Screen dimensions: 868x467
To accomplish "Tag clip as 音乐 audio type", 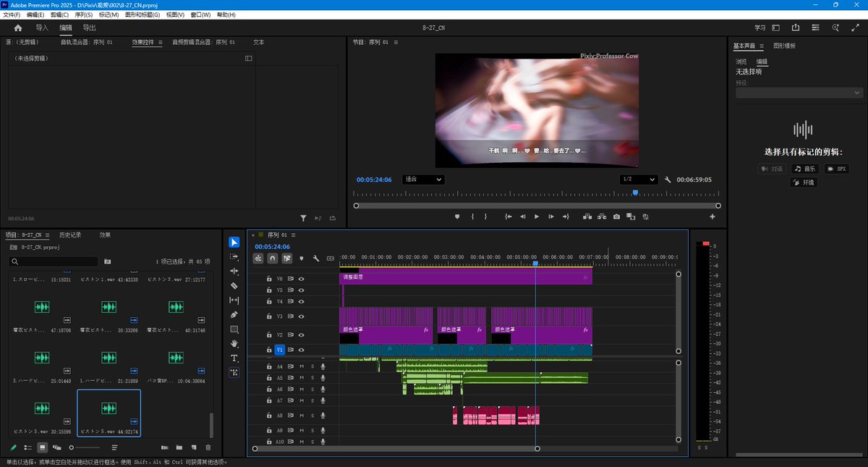I will (804, 168).
